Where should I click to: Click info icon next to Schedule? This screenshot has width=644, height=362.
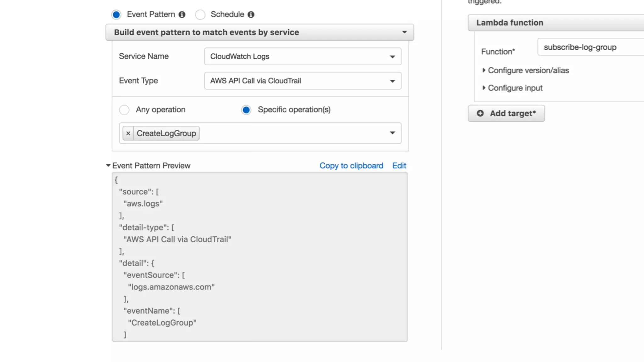pyautogui.click(x=251, y=14)
